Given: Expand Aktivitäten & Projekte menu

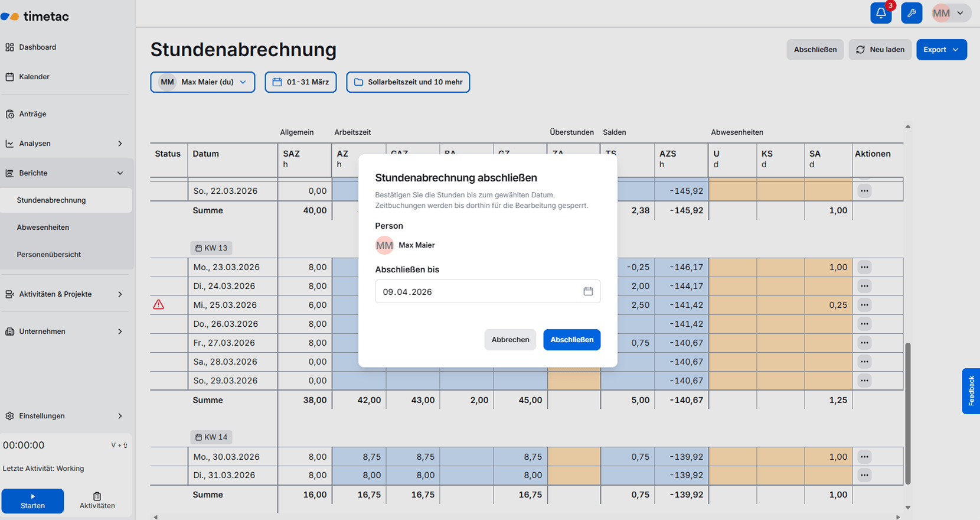Looking at the screenshot, I should (x=66, y=294).
